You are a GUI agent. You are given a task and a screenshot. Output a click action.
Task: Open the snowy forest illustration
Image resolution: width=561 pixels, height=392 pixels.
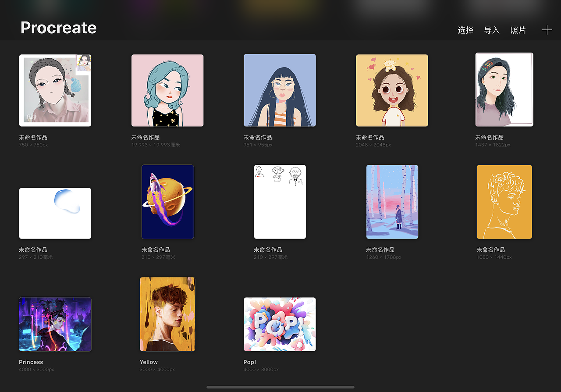tap(392, 202)
